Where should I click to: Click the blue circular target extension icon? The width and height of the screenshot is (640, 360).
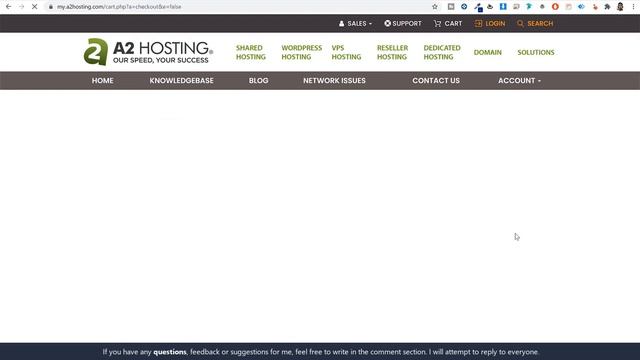tap(464, 7)
